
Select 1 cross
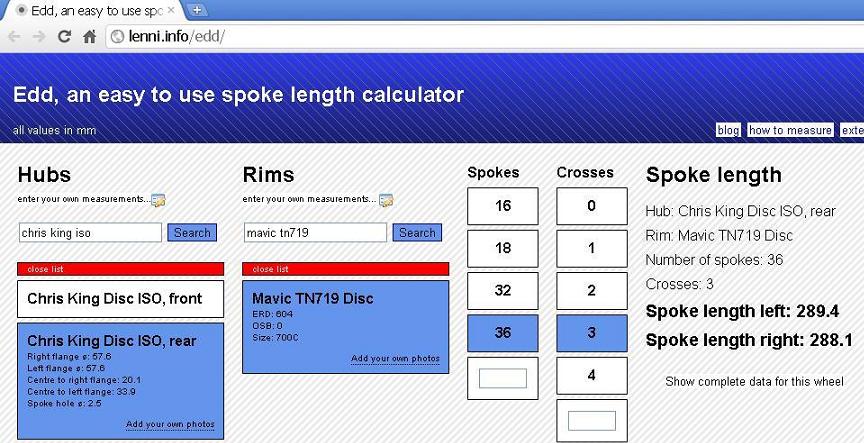click(x=592, y=248)
